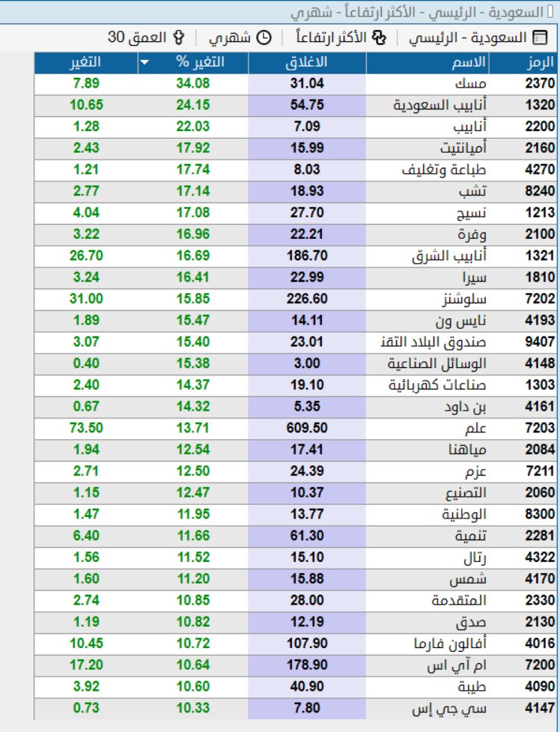Screen dimensions: 560x732
Task: Click the الوسائل الصناعية name
Action: pos(436,363)
